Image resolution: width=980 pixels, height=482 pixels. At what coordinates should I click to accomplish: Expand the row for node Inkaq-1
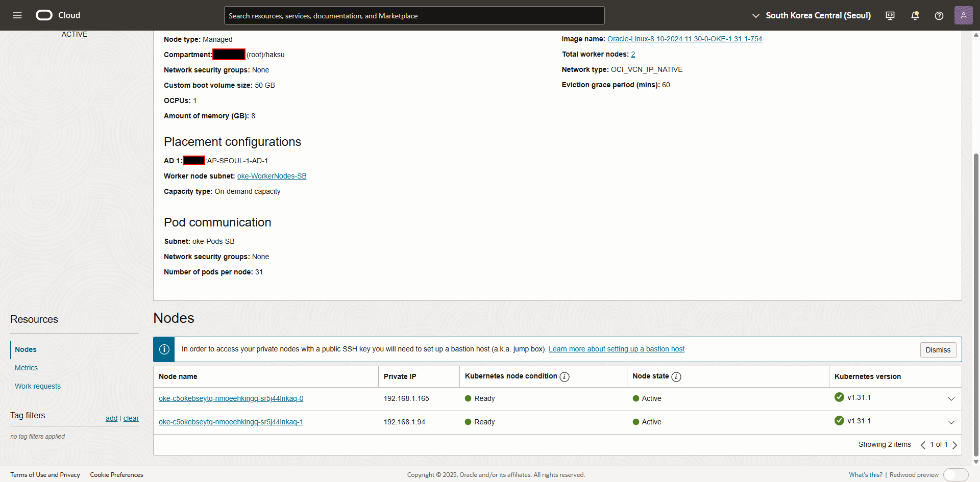951,422
